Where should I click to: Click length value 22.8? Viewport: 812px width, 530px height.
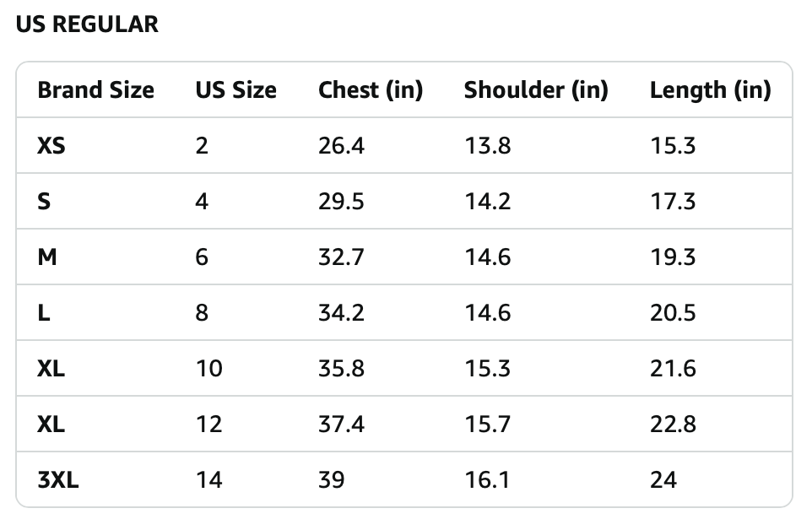pyautogui.click(x=673, y=425)
